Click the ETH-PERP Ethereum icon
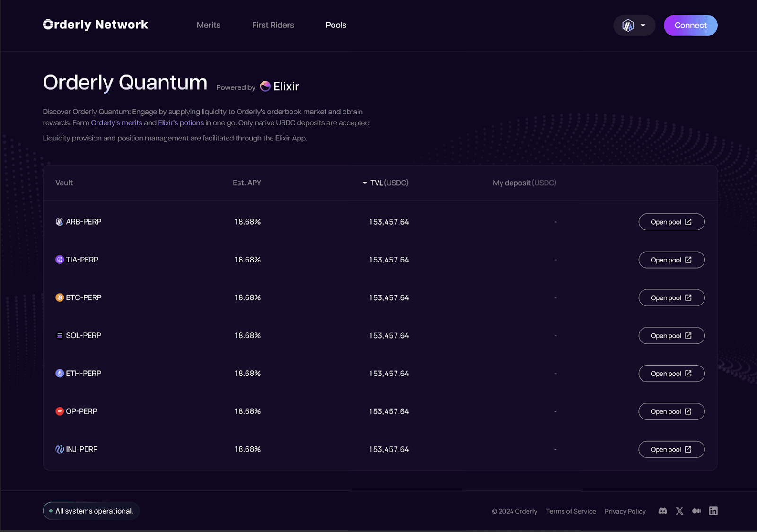The height and width of the screenshot is (532, 757). point(60,373)
